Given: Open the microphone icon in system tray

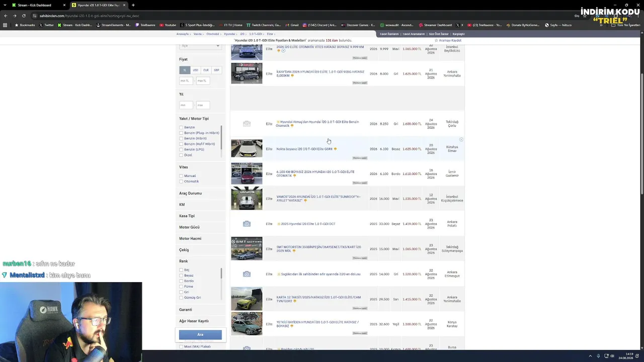Looking at the screenshot, I should click(x=598, y=356).
